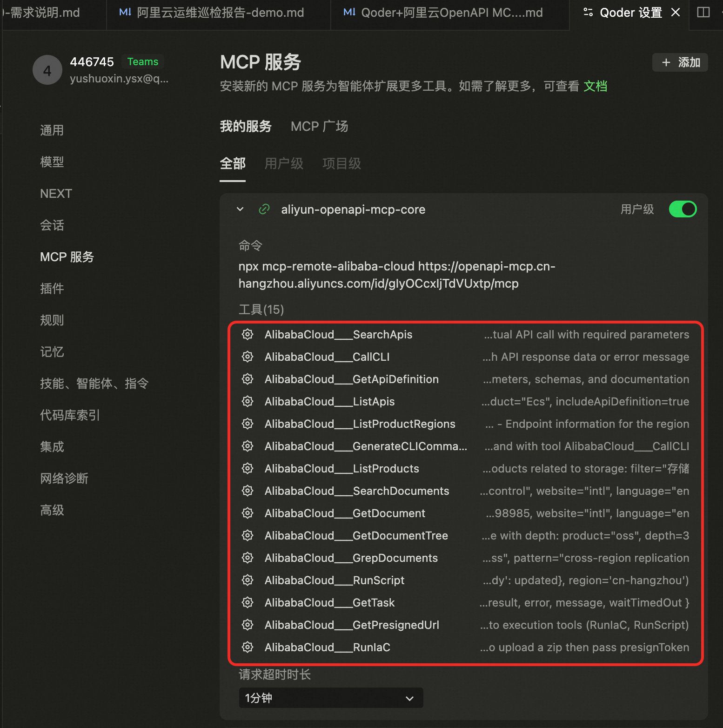This screenshot has height=728, width=723.
Task: Show all services with the 全部 filter
Action: (233, 163)
